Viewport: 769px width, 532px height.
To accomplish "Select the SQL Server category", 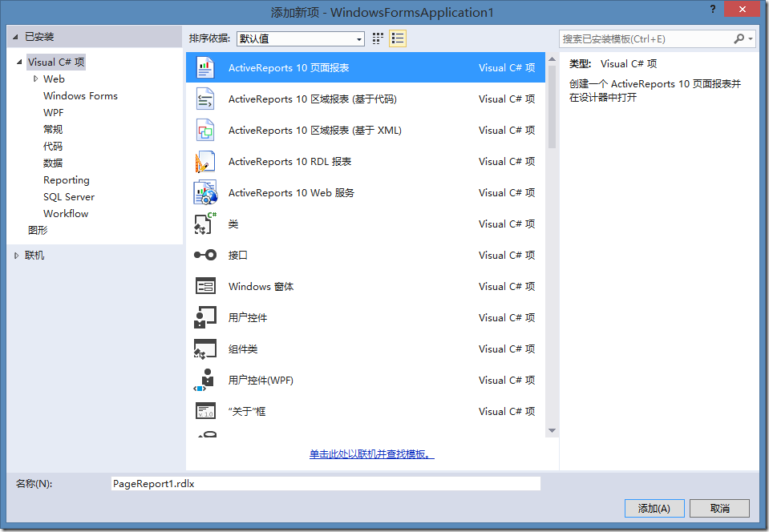I will click(69, 197).
